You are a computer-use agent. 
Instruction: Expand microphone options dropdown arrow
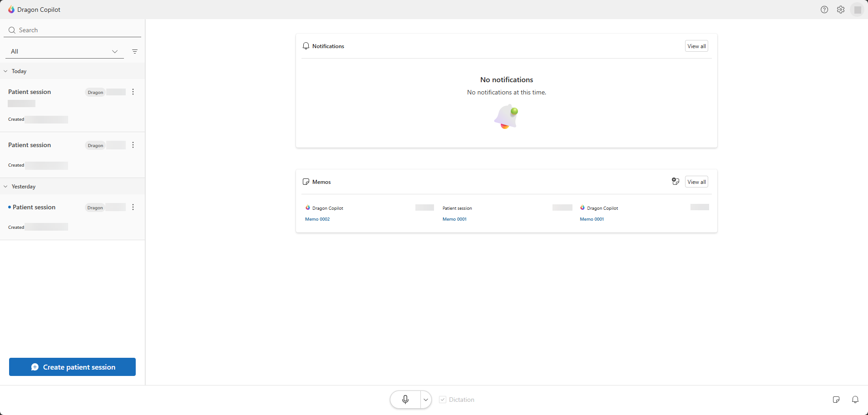426,400
